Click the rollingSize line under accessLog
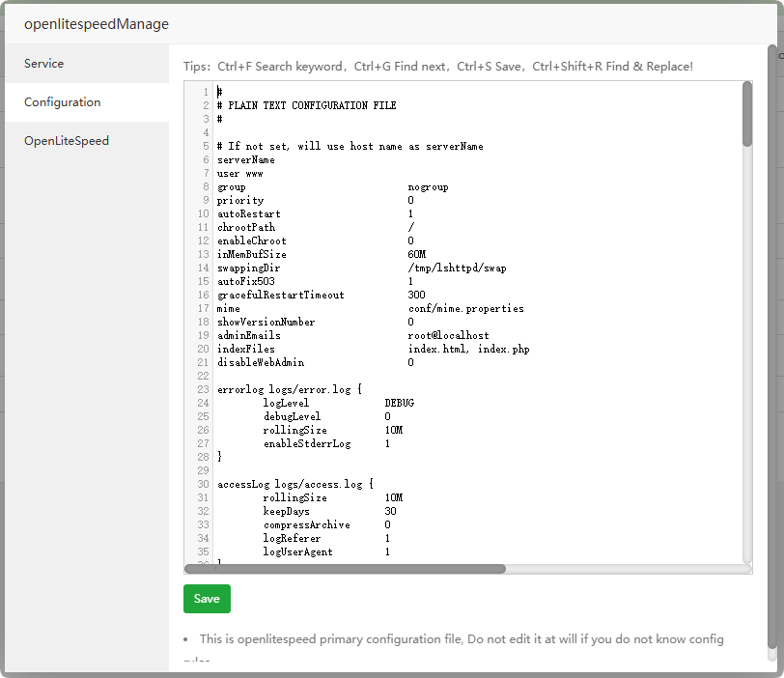The image size is (784, 678). click(333, 497)
